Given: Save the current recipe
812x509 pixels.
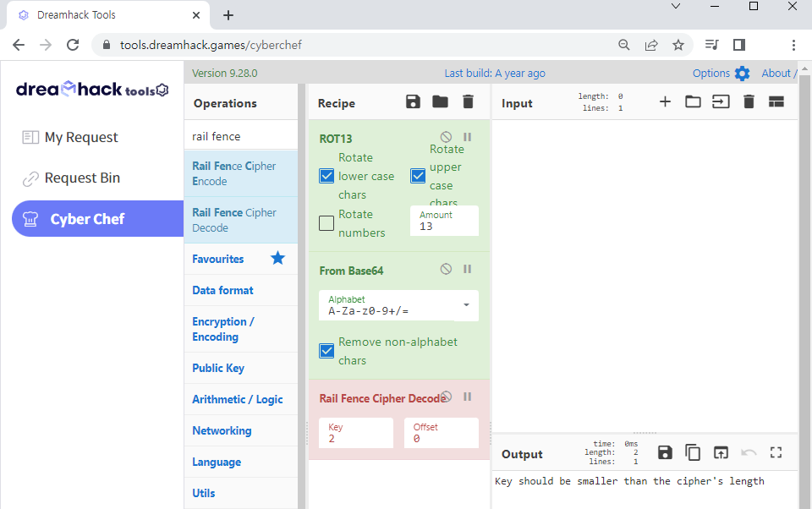Looking at the screenshot, I should pos(413,101).
